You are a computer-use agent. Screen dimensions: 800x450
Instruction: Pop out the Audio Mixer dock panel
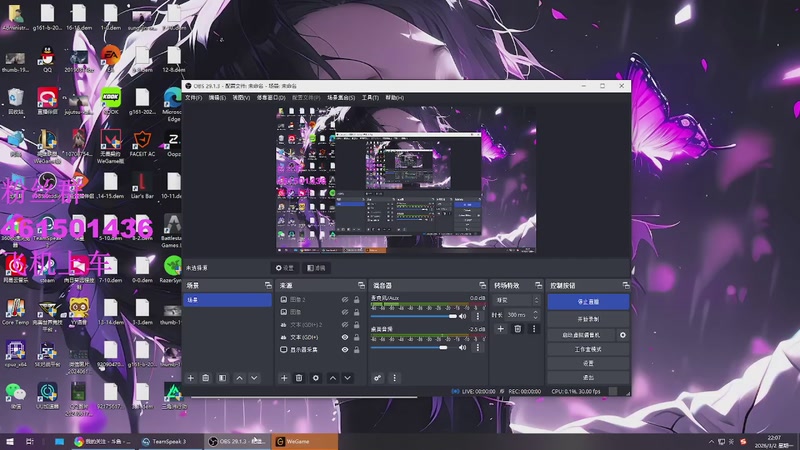pos(482,285)
